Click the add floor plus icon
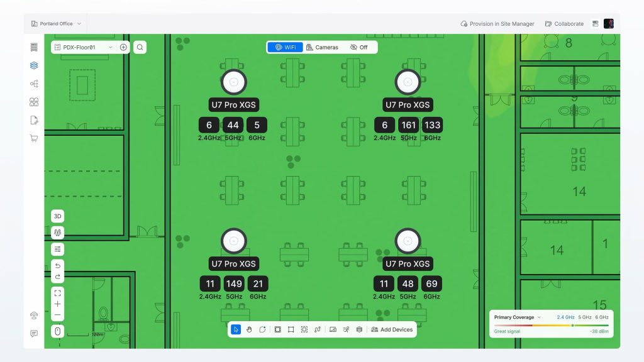Image resolution: width=644 pixels, height=362 pixels. point(123,47)
